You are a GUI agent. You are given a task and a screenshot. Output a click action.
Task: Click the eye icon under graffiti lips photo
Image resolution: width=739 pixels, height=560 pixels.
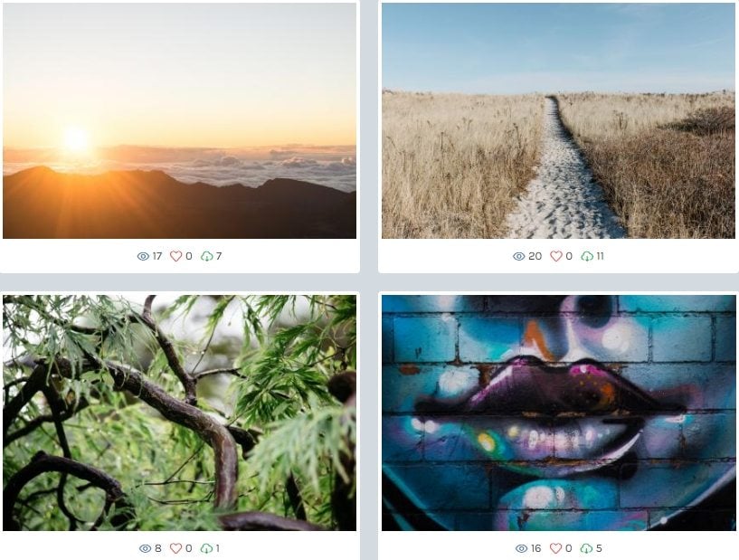(521, 548)
